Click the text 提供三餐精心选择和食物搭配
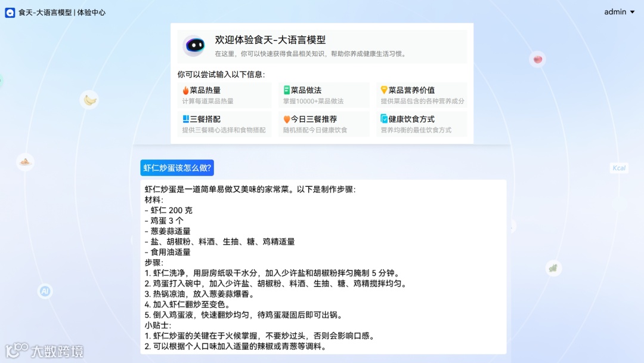The height and width of the screenshot is (363, 644). (x=224, y=130)
